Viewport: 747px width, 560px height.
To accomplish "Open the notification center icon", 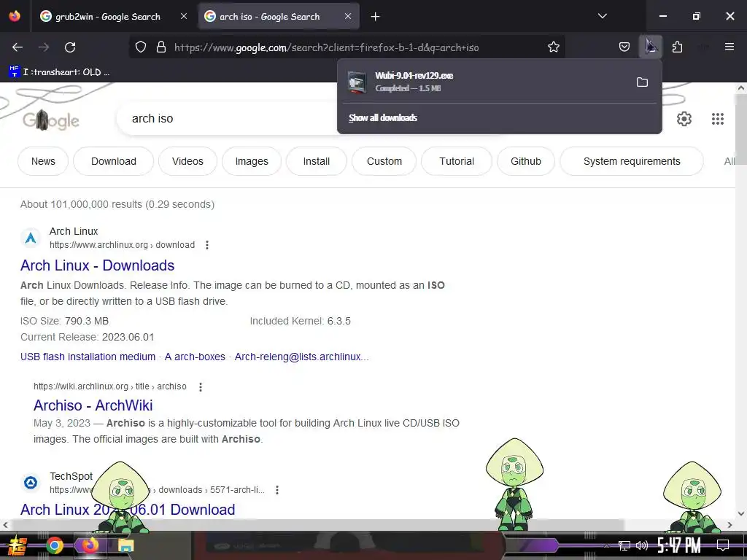I will pos(723,545).
